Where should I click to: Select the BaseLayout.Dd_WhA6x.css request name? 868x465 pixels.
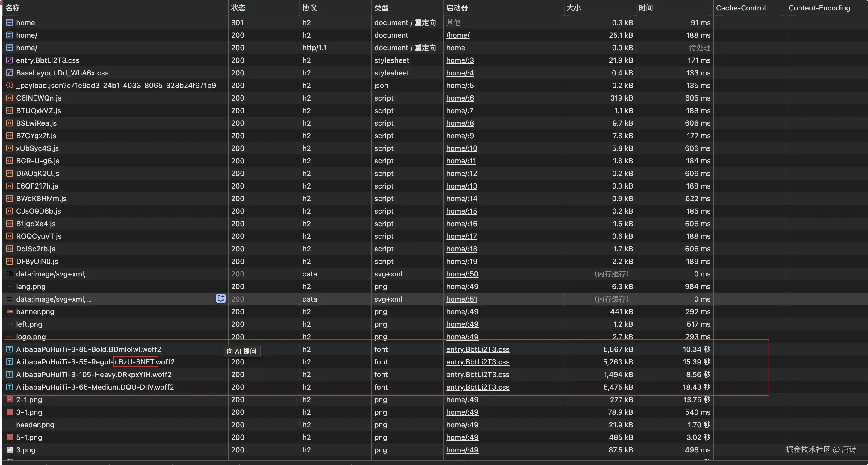(x=62, y=73)
